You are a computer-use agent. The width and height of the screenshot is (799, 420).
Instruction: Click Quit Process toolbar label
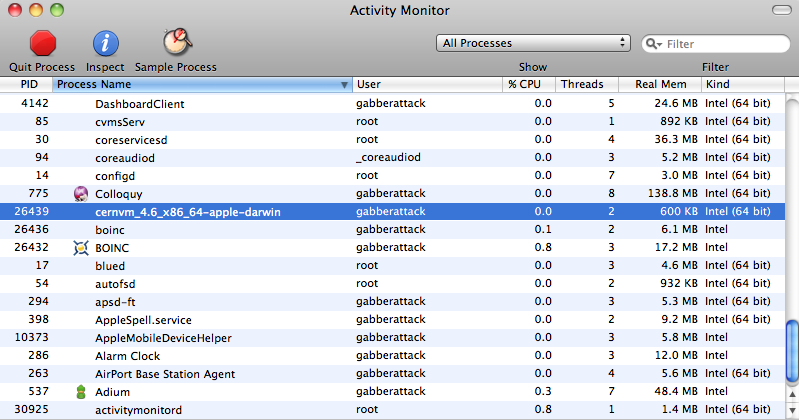point(42,67)
